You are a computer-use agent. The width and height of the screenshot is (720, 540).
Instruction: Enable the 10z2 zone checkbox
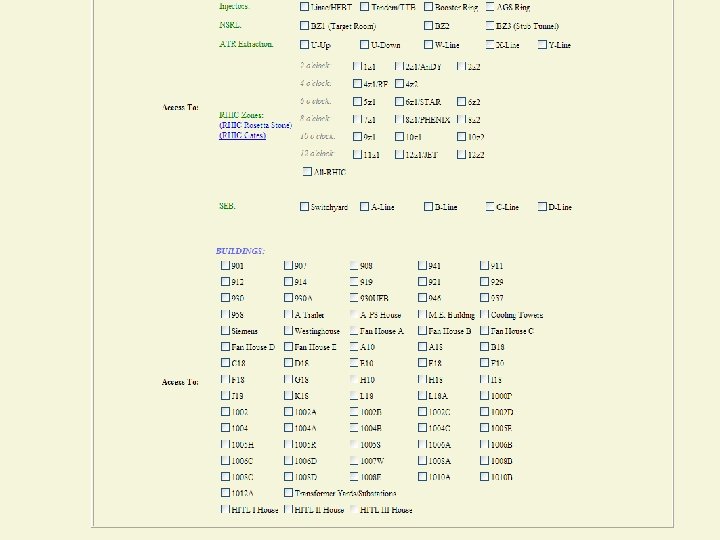(461, 136)
